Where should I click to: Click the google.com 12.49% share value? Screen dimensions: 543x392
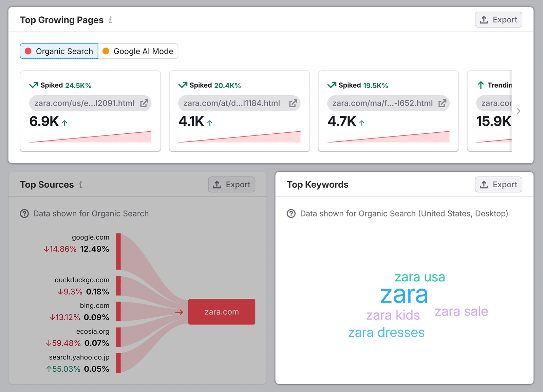(x=95, y=249)
